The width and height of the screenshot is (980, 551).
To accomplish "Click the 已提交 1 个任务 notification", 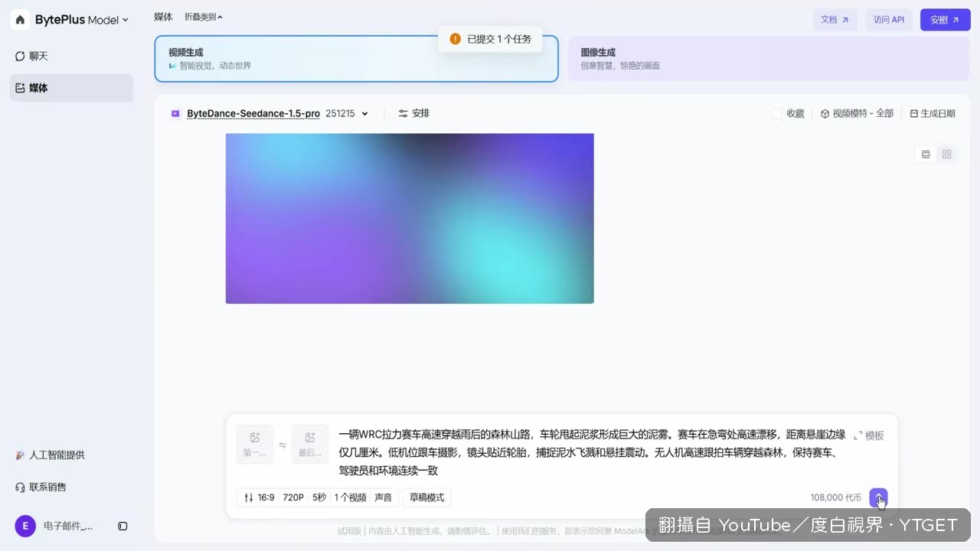I will (x=491, y=39).
